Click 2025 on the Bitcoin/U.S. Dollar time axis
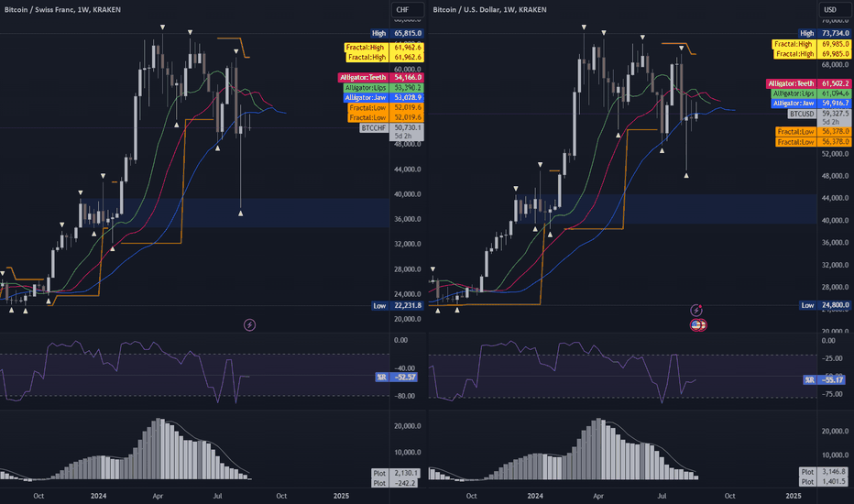This screenshot has height=504, width=854. click(x=794, y=496)
